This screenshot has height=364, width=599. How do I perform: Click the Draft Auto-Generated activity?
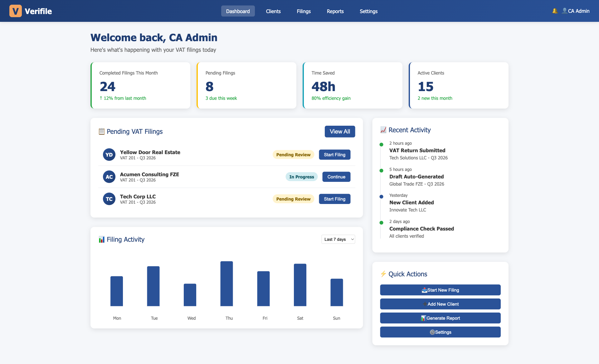pos(416,177)
